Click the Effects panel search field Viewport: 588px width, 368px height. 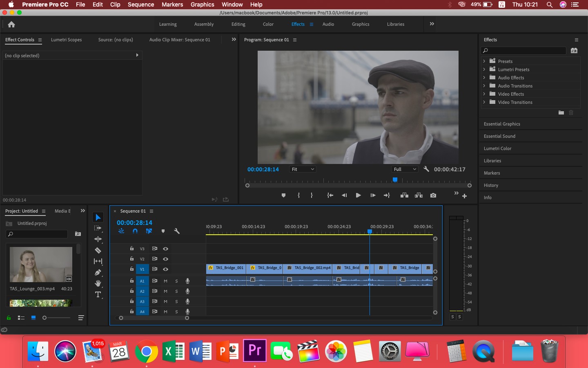[524, 50]
